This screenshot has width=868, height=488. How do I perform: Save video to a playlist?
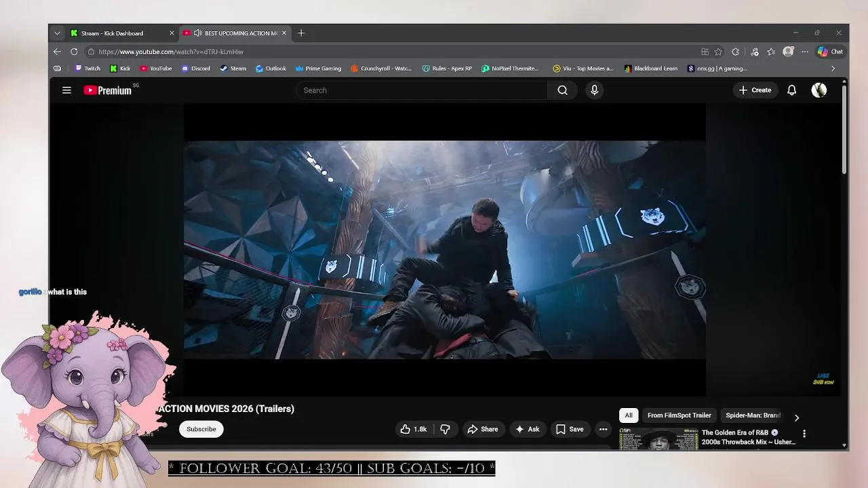point(570,429)
